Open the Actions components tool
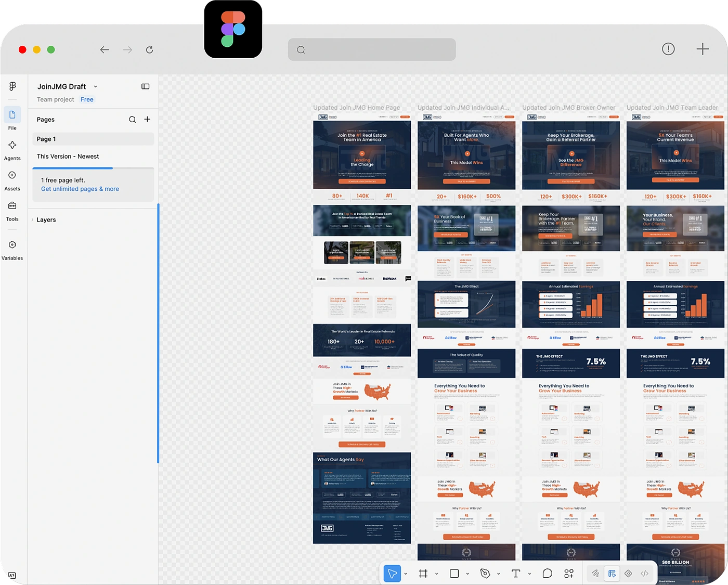The height and width of the screenshot is (585, 728). tap(569, 574)
